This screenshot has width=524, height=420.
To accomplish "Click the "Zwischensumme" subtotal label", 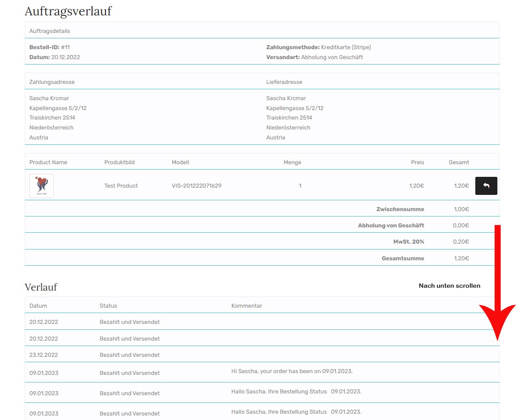I will coord(400,209).
